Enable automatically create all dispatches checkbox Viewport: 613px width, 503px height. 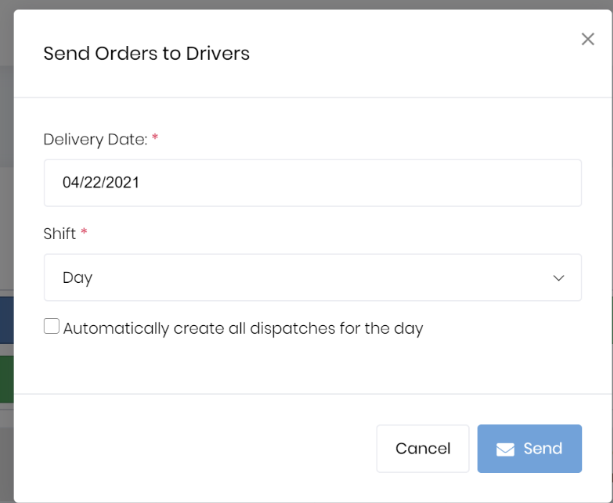[x=52, y=326]
